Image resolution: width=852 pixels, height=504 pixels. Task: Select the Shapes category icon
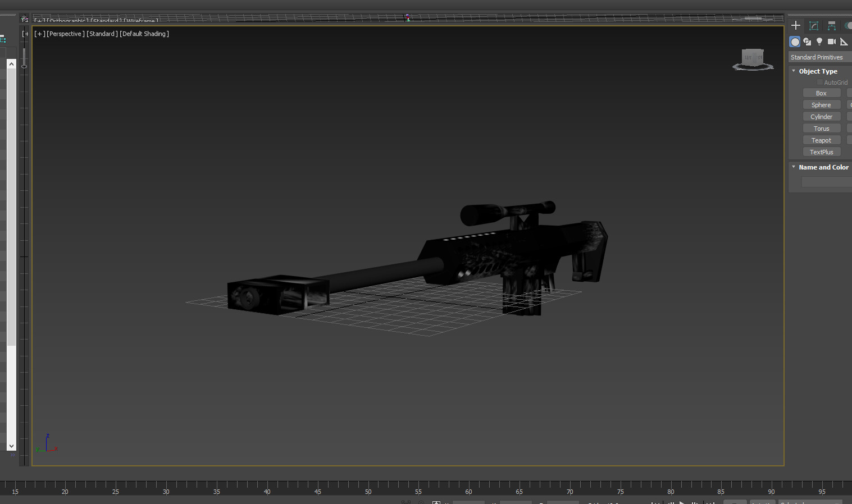point(807,41)
